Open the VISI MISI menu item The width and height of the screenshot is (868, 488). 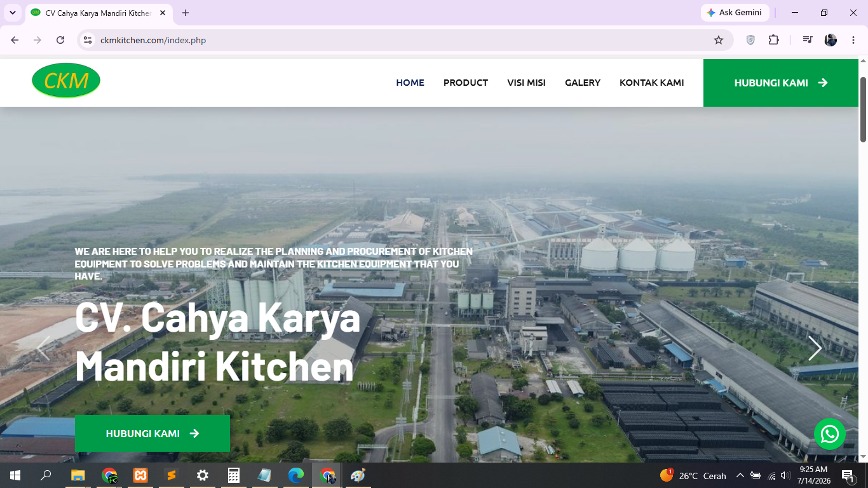coord(526,83)
